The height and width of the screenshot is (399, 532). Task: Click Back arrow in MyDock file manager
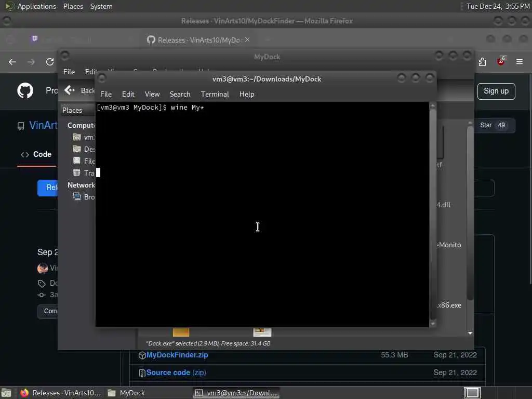tap(70, 90)
